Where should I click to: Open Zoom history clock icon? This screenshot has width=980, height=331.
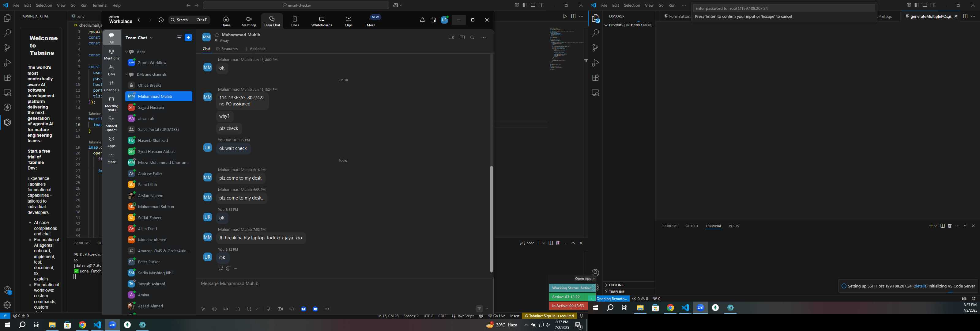(161, 20)
